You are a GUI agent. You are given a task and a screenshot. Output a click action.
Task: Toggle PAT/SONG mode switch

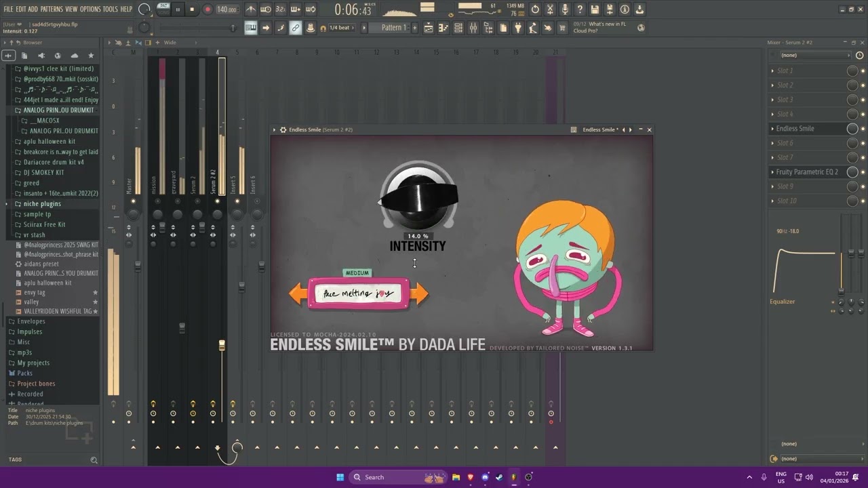163,9
